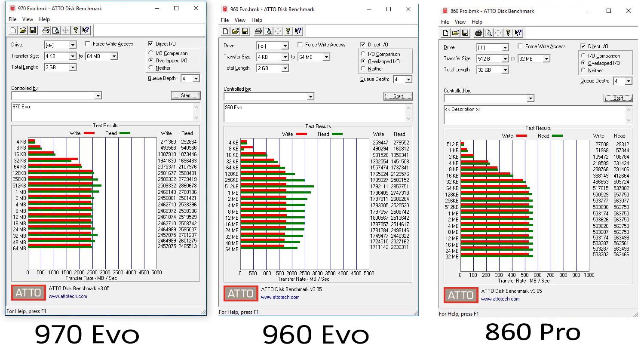Check Force Write Access in 860 Pro window
644x353 pixels.
[520, 46]
